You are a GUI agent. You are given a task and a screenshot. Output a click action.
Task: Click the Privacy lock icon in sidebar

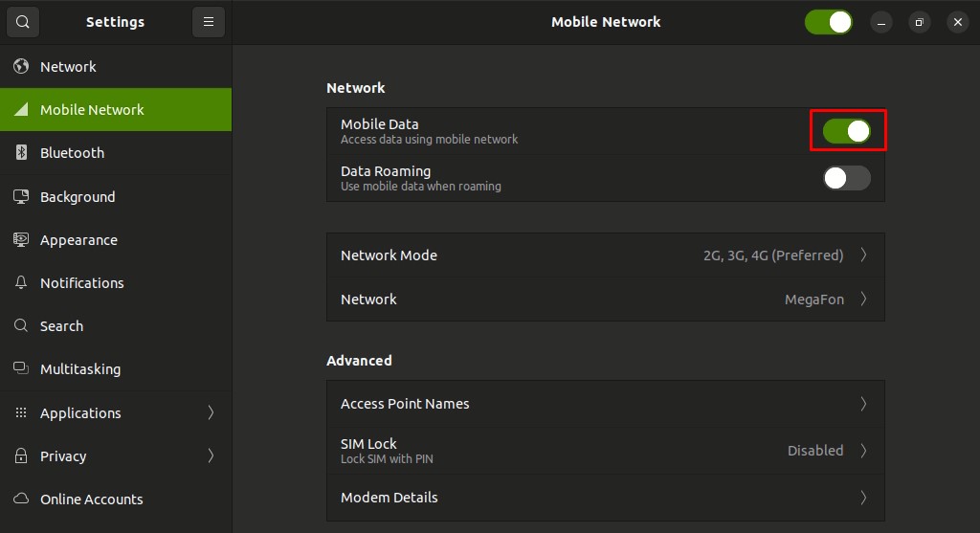coord(21,456)
